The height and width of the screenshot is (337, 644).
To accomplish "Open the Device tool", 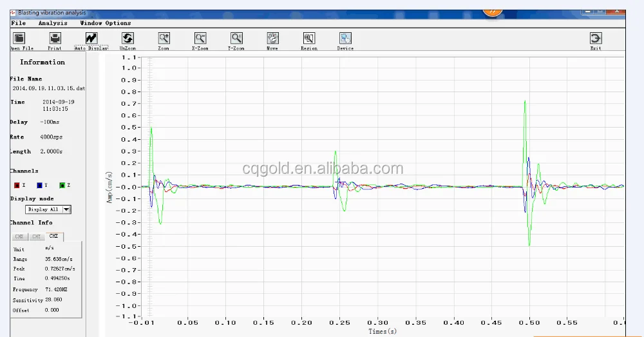I will [345, 38].
